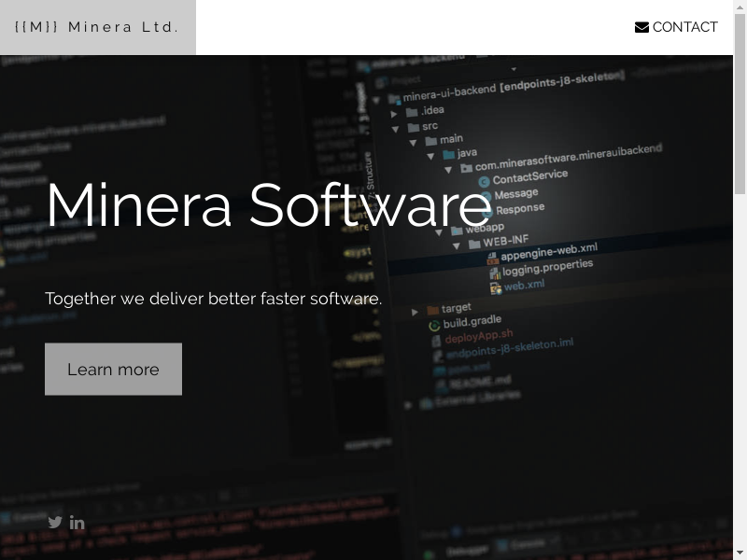
Task: Select the Response class in tree
Action: coord(519,209)
